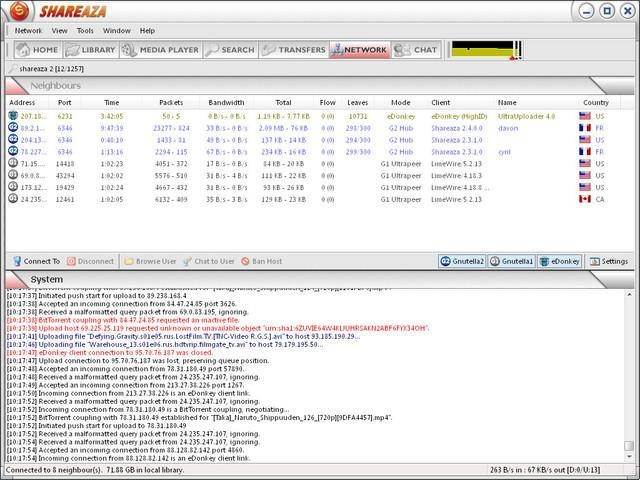Toggle the Gnutella1 network button
Viewport: 640px width, 480px height.
tap(511, 261)
